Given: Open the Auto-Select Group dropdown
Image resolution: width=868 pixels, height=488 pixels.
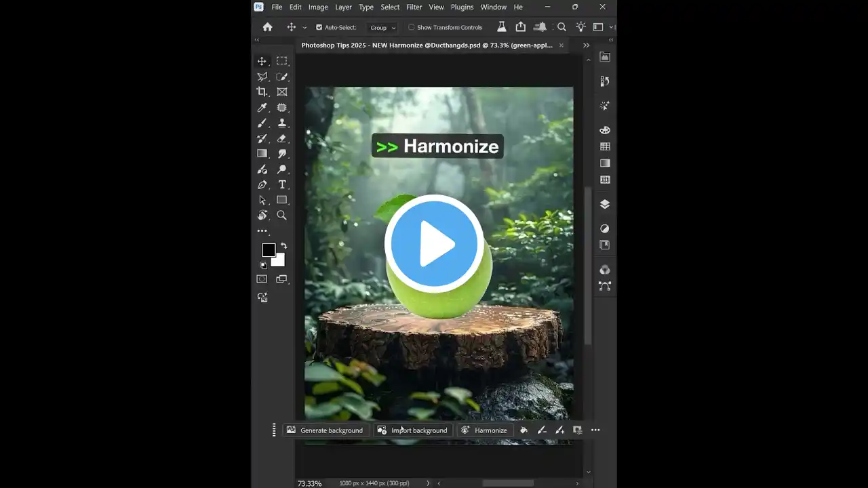Looking at the screenshot, I should click(382, 28).
